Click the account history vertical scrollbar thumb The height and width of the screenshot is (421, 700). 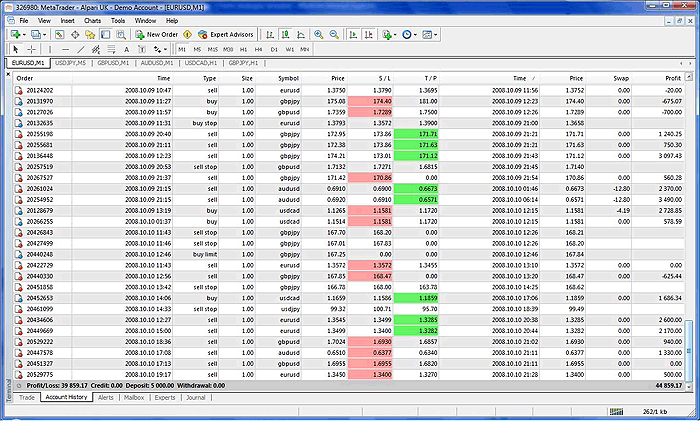tap(689, 350)
